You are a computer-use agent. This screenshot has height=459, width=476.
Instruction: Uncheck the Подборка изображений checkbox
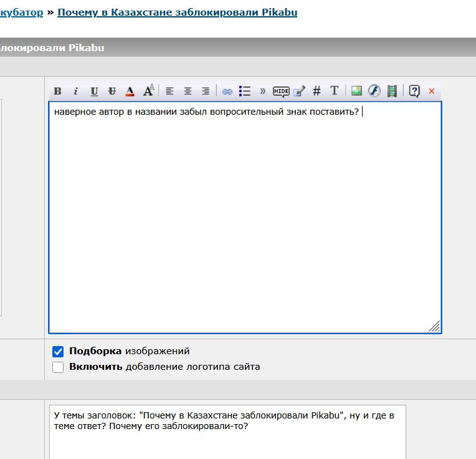(58, 352)
